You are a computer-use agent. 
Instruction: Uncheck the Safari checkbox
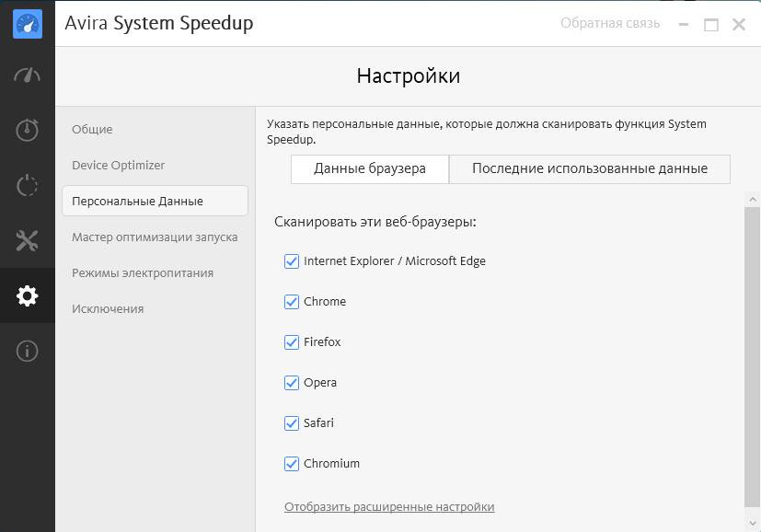[x=291, y=422]
